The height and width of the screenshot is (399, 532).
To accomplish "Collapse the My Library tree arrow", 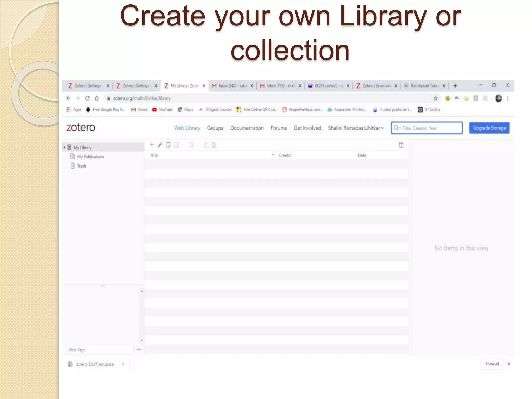I will point(64,147).
